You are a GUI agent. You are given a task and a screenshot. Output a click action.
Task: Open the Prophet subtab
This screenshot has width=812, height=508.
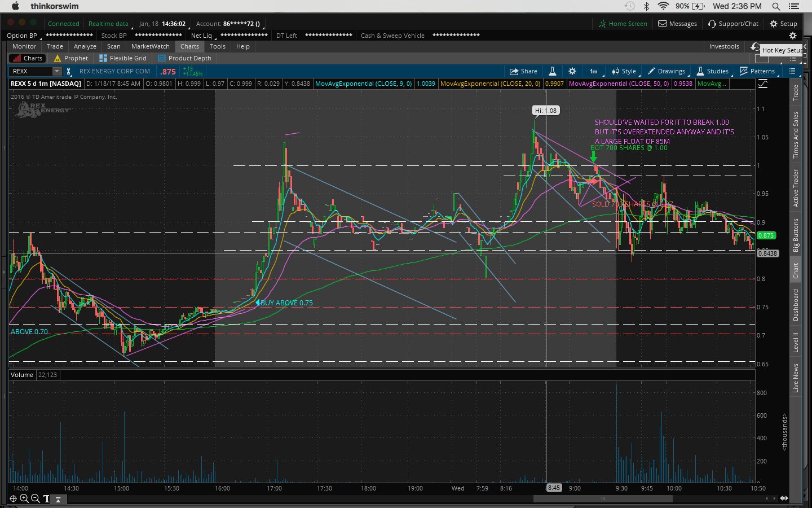click(x=71, y=58)
